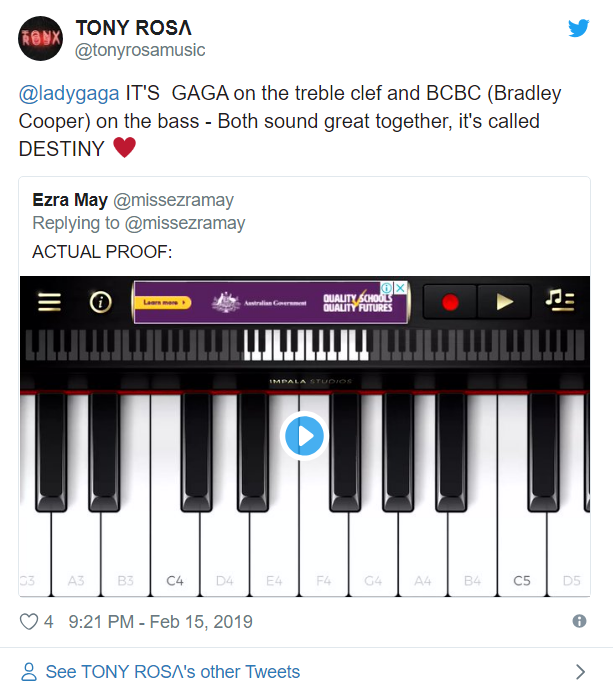Image resolution: width=613 pixels, height=692 pixels.
Task: Expand other Tweets with chevron arrow
Action: click(579, 672)
